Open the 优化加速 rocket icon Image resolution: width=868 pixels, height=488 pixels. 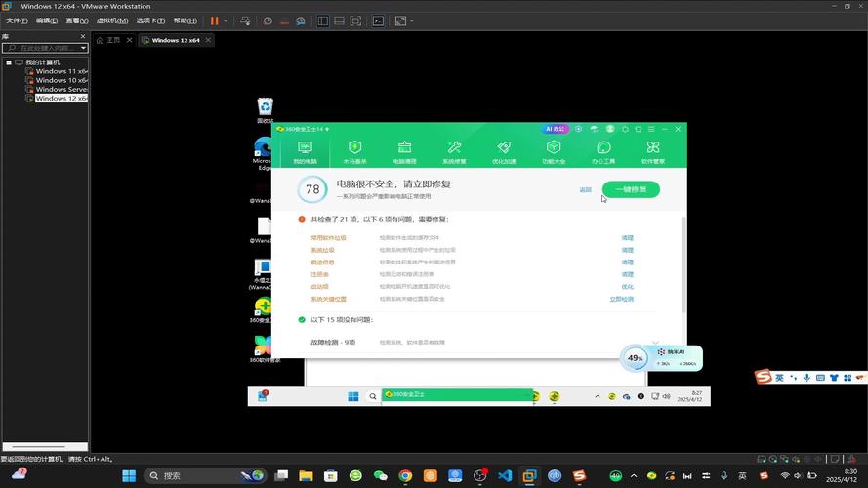pyautogui.click(x=504, y=151)
